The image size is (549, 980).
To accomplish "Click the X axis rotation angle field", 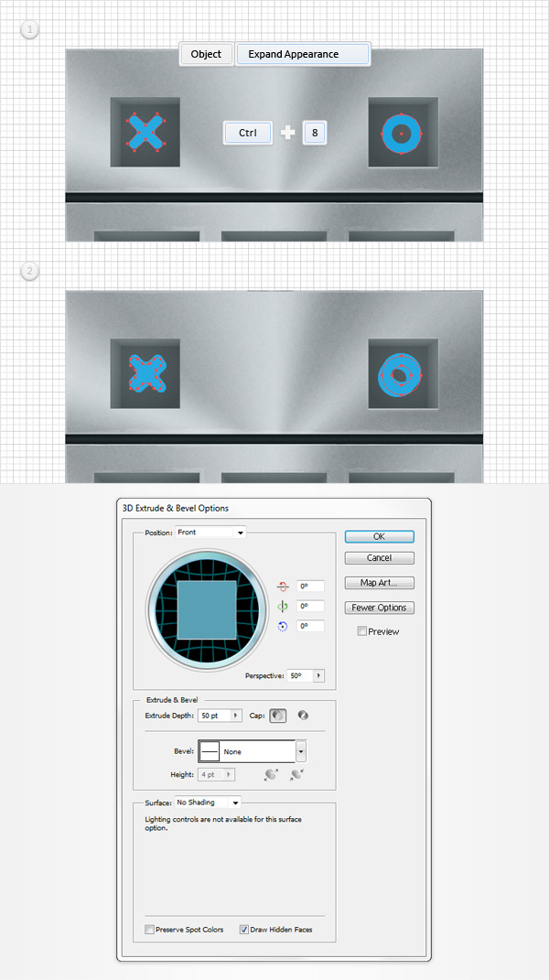I will [310, 587].
